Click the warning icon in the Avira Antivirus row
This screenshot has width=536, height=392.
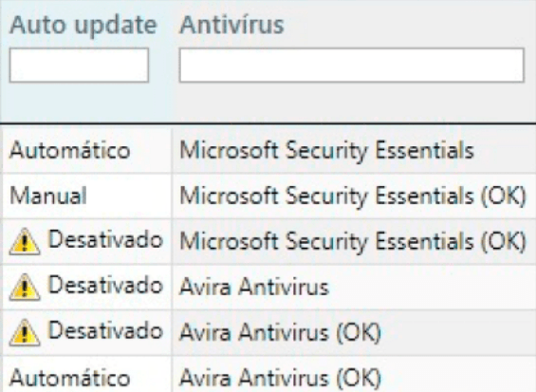pos(25,288)
